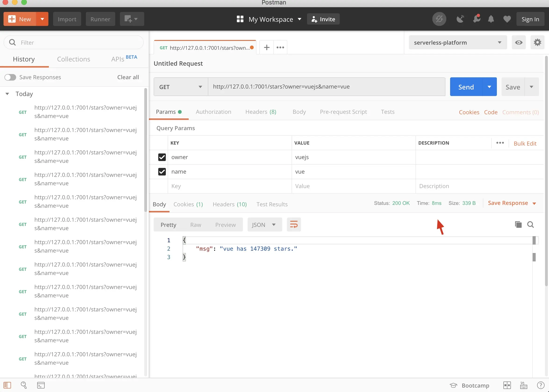This screenshot has height=392, width=549.
Task: Open the GET method dropdown
Action: click(x=181, y=87)
